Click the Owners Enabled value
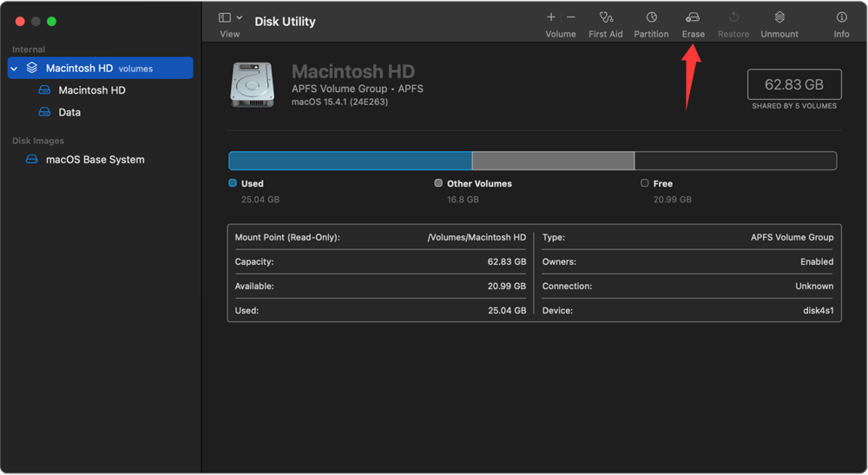The height and width of the screenshot is (475, 868). click(x=817, y=262)
